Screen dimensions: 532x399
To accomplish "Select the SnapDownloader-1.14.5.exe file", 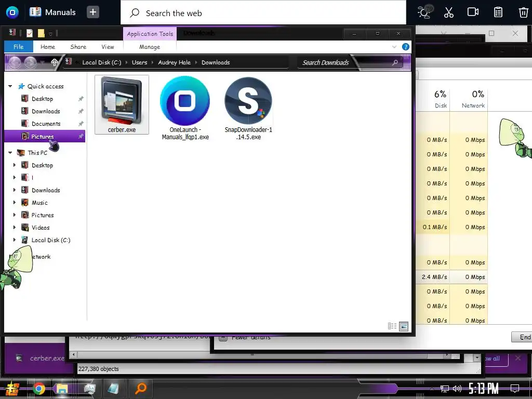I will pyautogui.click(x=248, y=108).
